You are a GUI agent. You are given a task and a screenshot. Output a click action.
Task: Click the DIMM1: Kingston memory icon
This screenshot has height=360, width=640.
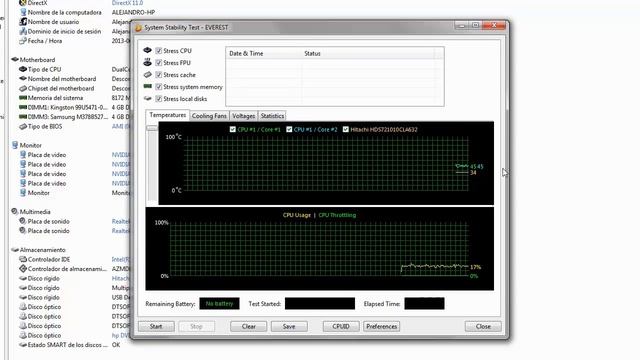tap(23, 107)
